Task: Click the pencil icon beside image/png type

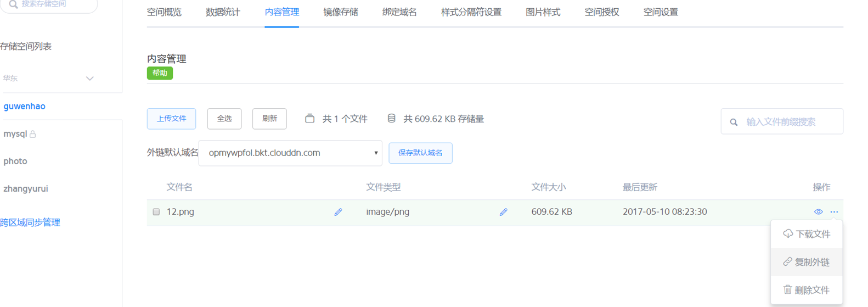Action: coord(503,212)
